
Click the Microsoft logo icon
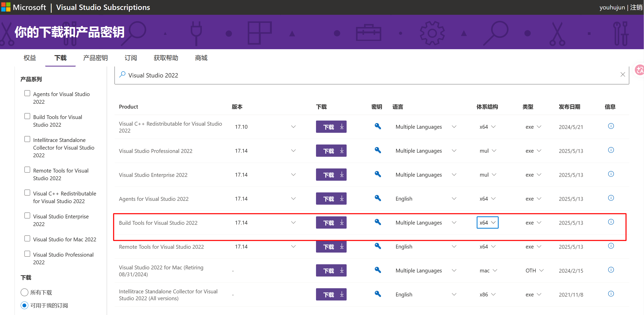6,7
